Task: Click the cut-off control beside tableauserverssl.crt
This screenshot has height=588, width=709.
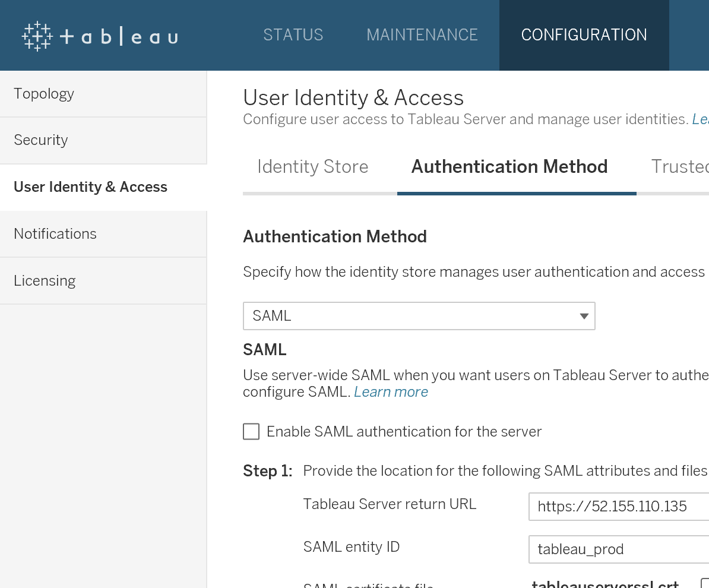Action: (704, 584)
